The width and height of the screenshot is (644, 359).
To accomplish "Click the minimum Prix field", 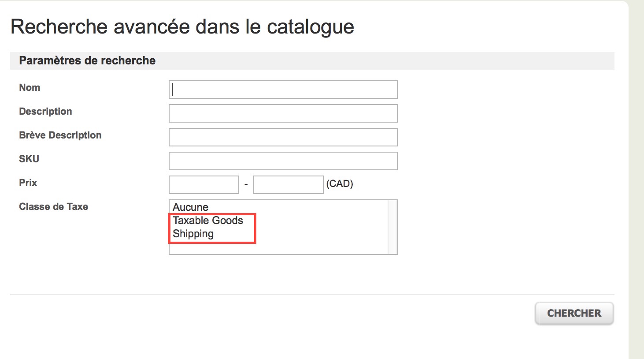I will [x=204, y=185].
